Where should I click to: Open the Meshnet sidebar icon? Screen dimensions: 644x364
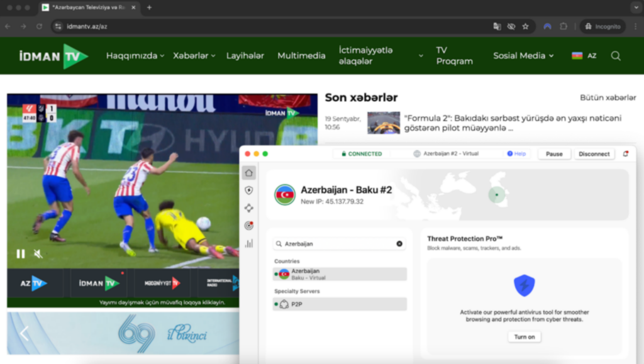249,208
